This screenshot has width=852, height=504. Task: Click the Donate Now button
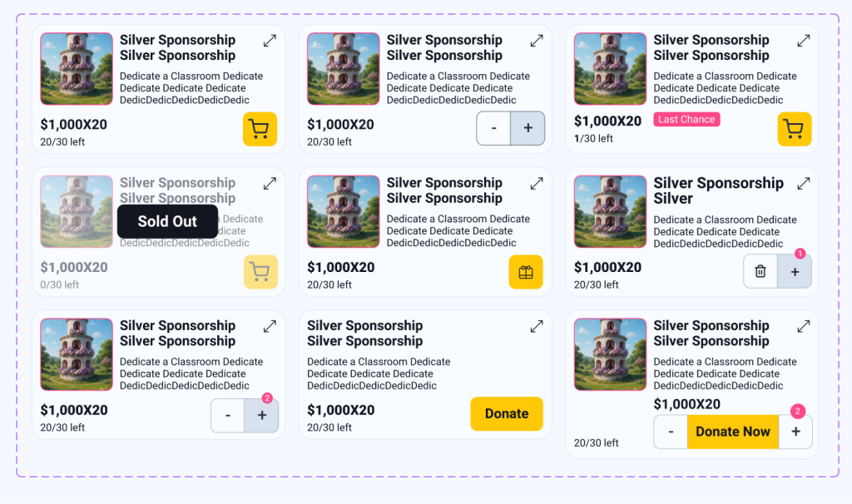(x=732, y=432)
